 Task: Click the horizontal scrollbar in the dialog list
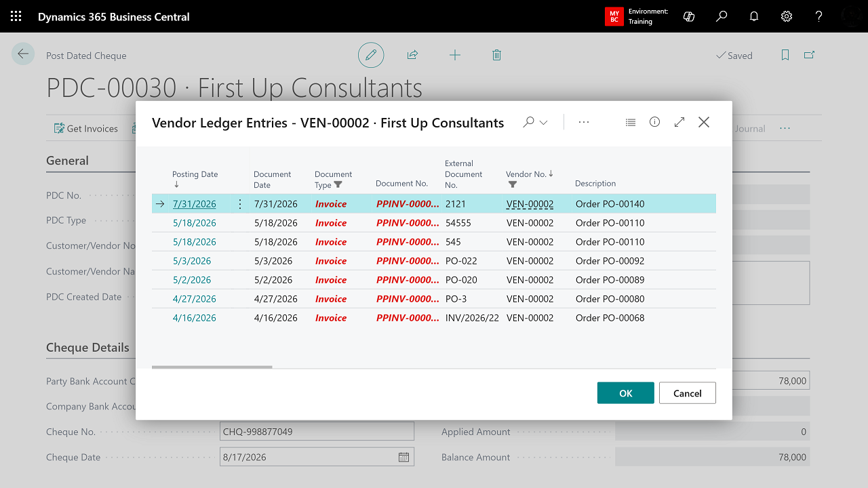tap(212, 367)
